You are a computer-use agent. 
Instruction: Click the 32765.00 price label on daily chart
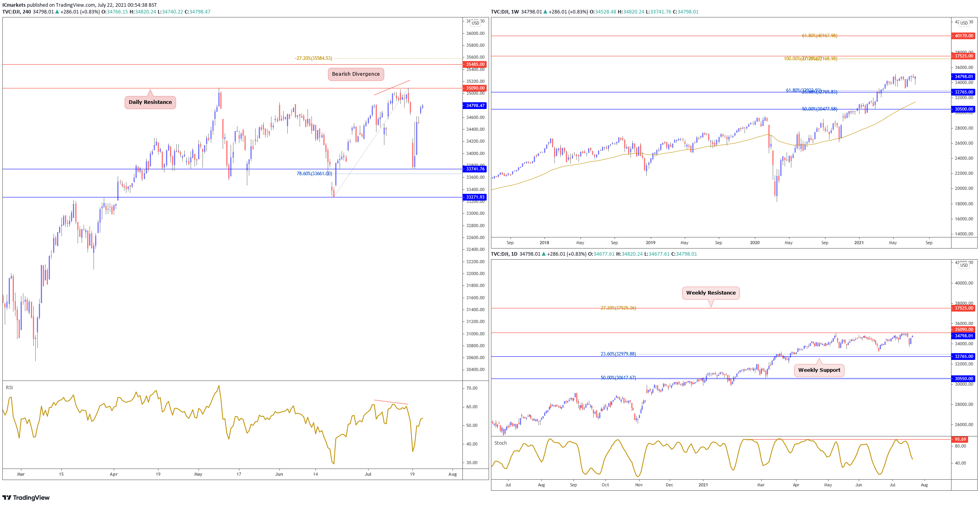[x=963, y=356]
